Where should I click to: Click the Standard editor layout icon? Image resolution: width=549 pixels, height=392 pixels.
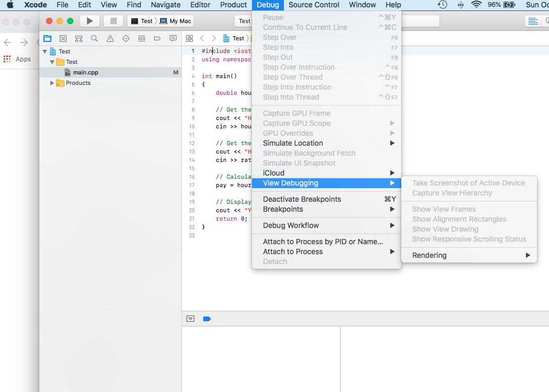[533, 21]
